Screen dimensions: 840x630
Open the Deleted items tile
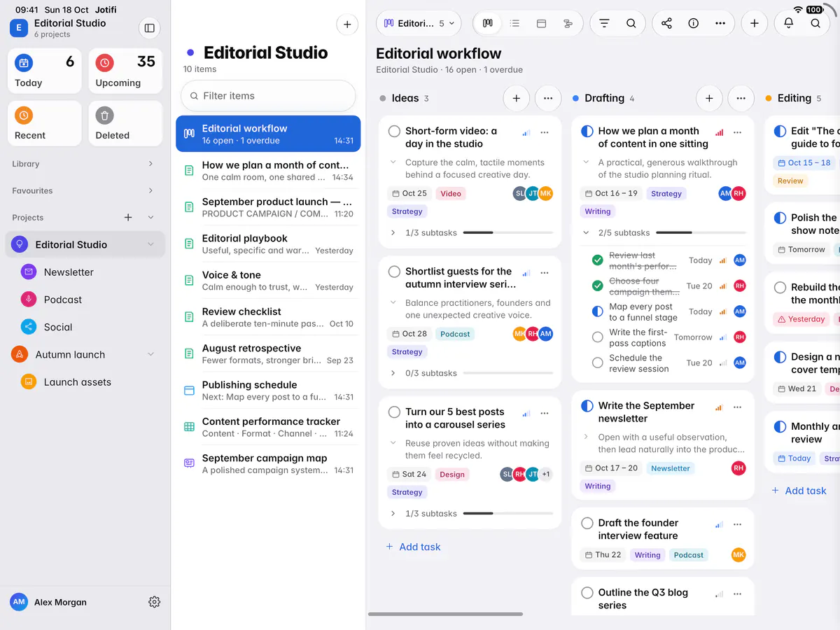point(125,124)
